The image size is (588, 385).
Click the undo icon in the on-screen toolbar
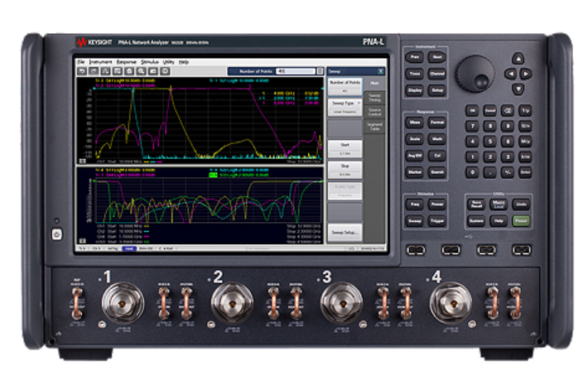(x=82, y=71)
